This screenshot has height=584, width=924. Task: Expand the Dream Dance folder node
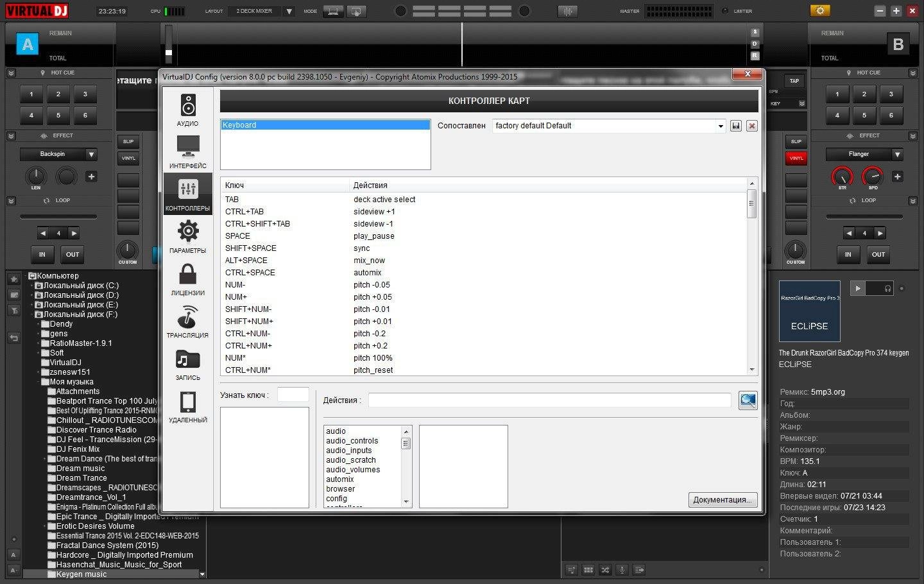point(44,459)
